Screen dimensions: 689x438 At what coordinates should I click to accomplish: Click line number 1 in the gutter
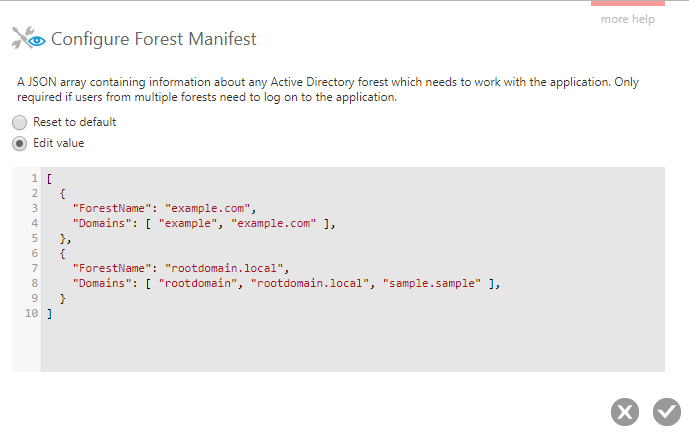pos(34,178)
